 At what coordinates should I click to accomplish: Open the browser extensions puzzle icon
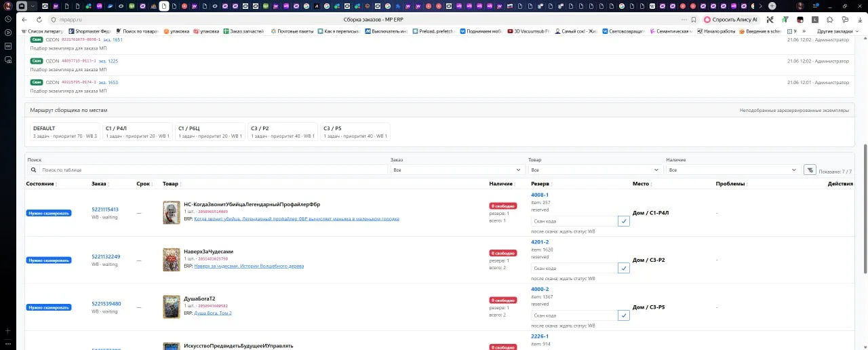point(831,20)
